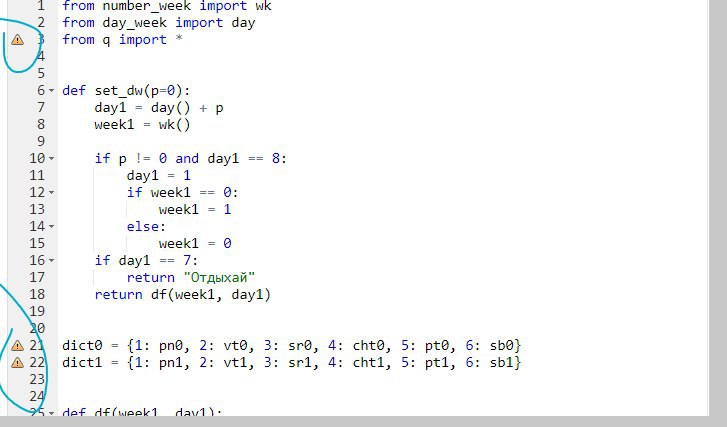This screenshot has height=427, width=727.
Task: Click 'df(week1, day1)' in the return statement
Action: [211, 295]
